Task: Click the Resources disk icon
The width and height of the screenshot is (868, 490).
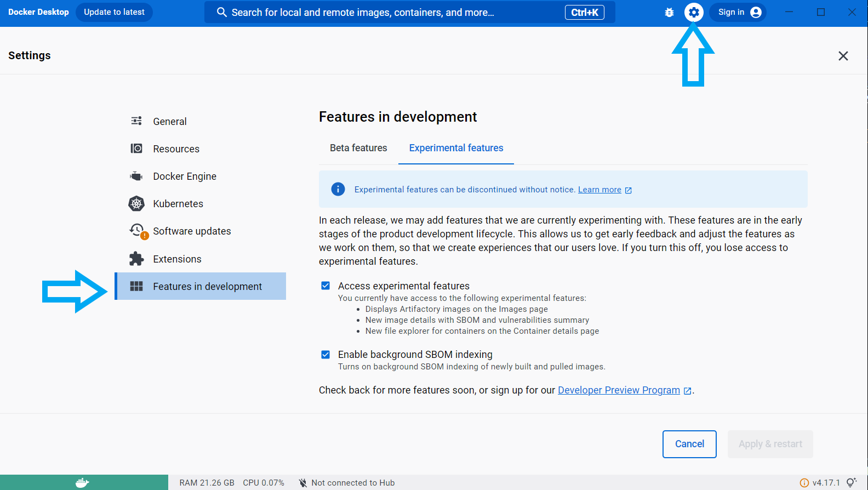Action: click(136, 149)
